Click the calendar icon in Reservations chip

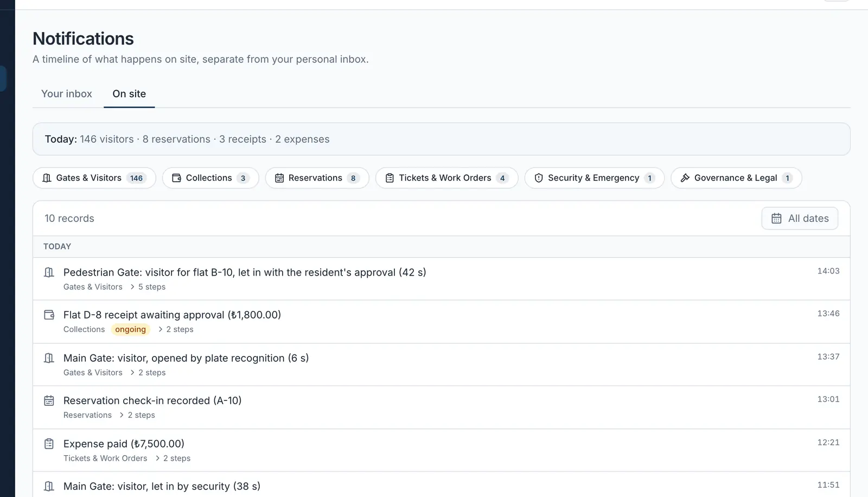(x=279, y=178)
